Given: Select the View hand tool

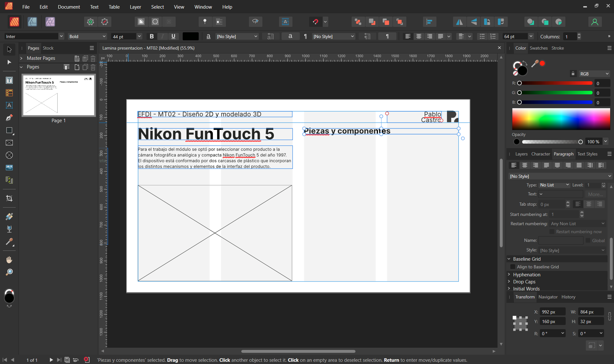Looking at the screenshot, I should click(x=9, y=260).
